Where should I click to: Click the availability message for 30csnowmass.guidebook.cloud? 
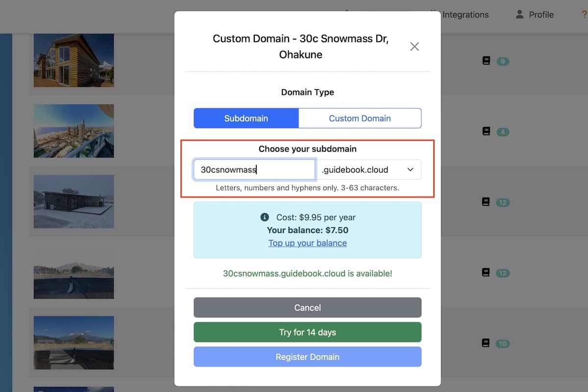pos(308,273)
